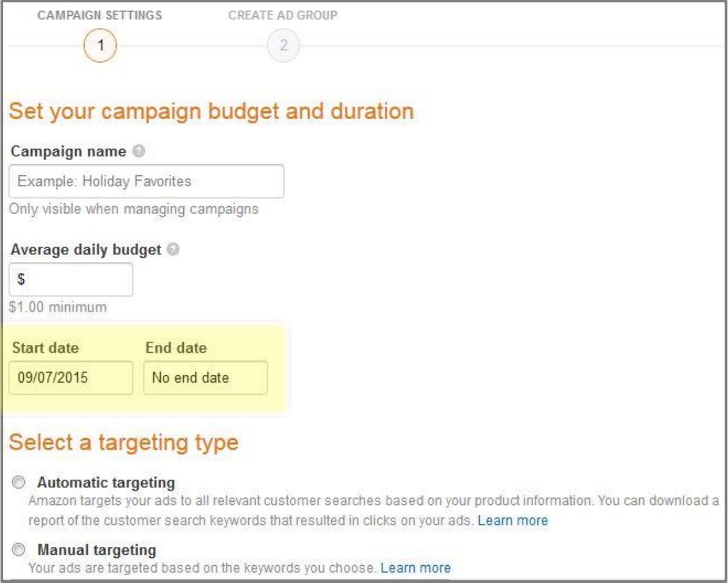Click step 2 circle in progress bar

[x=283, y=46]
